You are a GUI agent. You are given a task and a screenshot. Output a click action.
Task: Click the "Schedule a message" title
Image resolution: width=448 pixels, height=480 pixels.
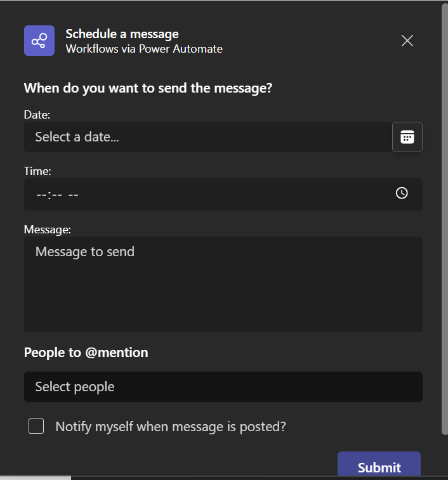tap(122, 34)
